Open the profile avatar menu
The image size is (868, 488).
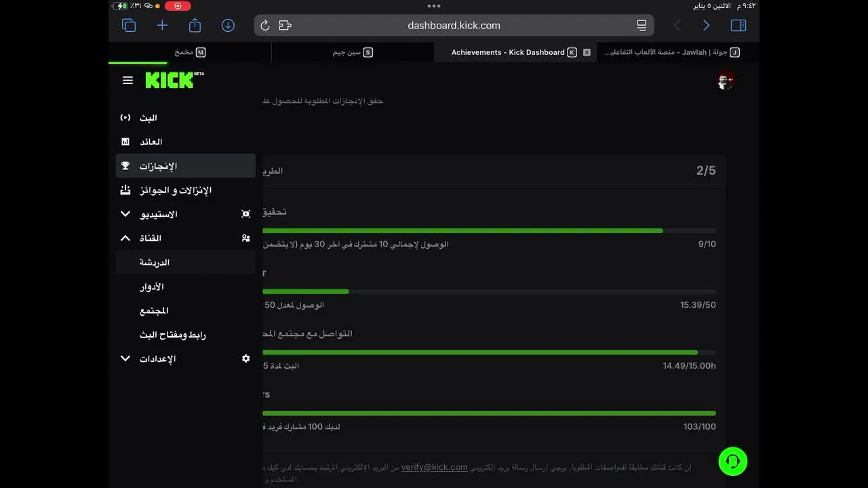[x=726, y=81]
